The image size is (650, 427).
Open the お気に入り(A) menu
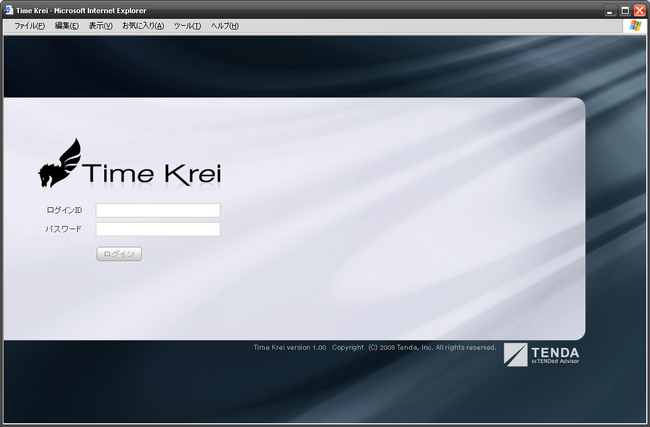[143, 26]
